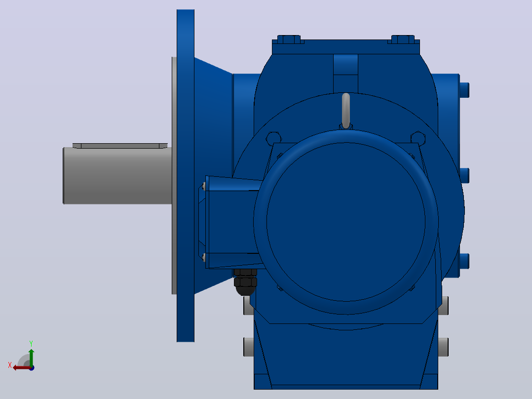Click the blue Z axis dot of the triad
Screen dimensions: 532x399
click(x=32, y=368)
